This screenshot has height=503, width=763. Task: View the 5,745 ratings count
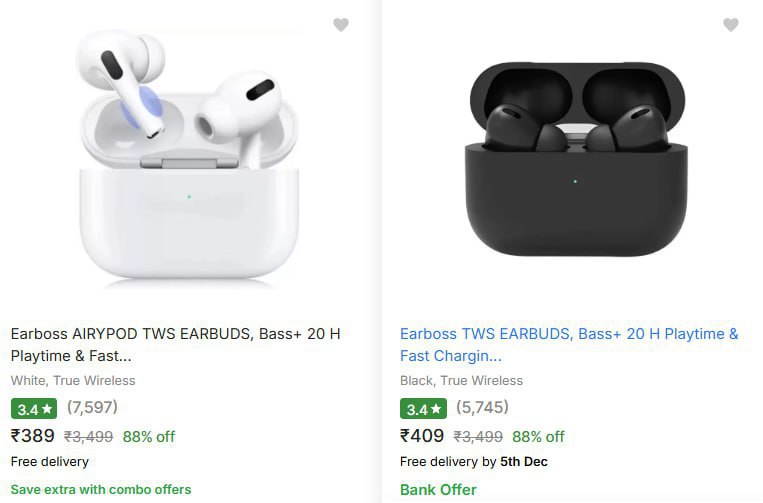coord(482,407)
